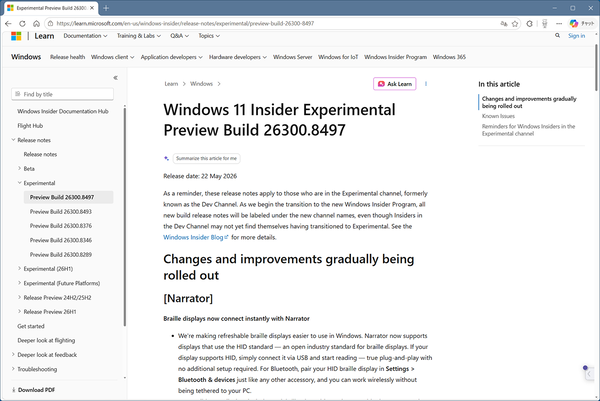600x401 pixels.
Task: Select Preview Build 26300.8289
Action: [x=61, y=254]
